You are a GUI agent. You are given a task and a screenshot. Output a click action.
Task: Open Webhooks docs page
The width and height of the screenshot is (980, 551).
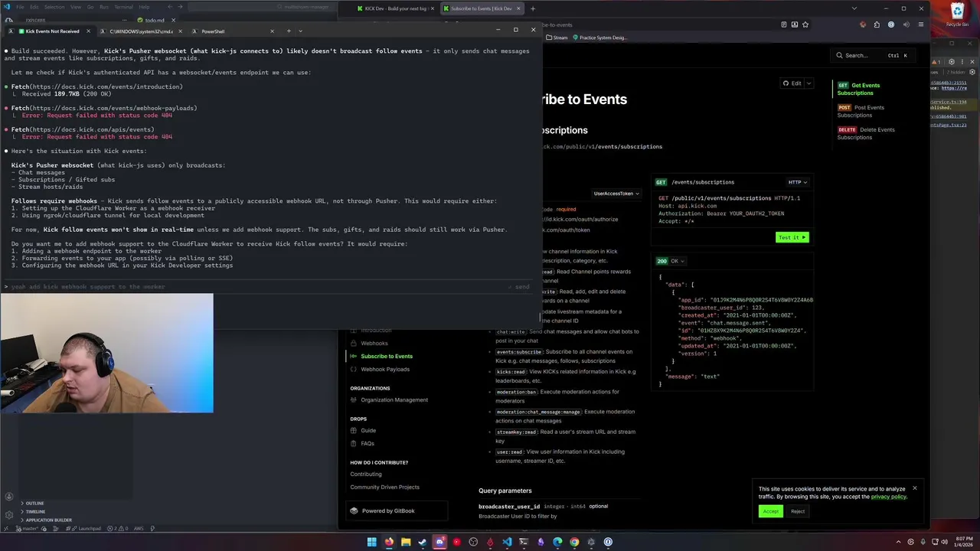tap(374, 343)
